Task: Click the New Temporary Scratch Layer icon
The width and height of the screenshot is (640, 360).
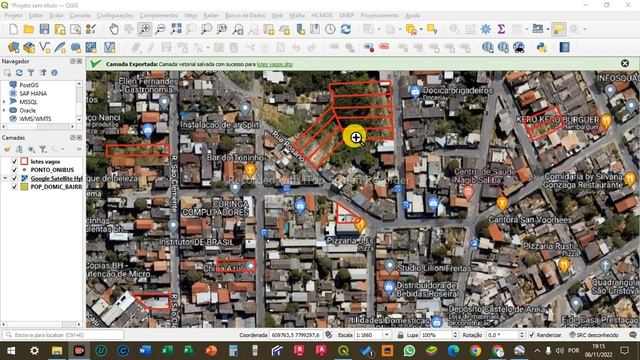Action: pos(76,47)
